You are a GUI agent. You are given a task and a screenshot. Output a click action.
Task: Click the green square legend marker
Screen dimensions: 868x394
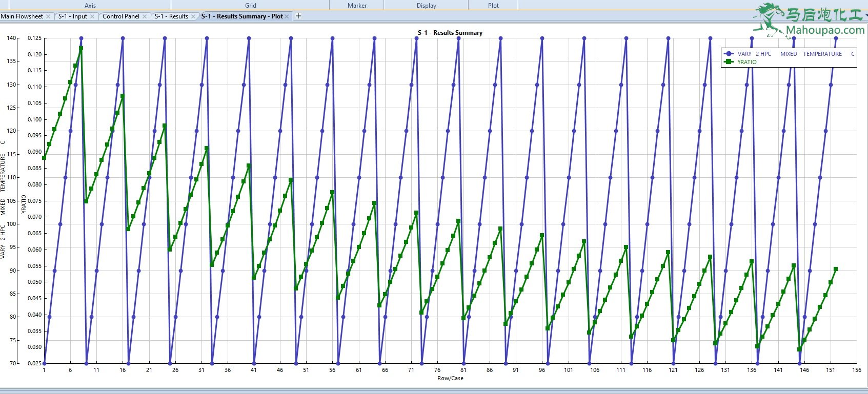point(729,62)
